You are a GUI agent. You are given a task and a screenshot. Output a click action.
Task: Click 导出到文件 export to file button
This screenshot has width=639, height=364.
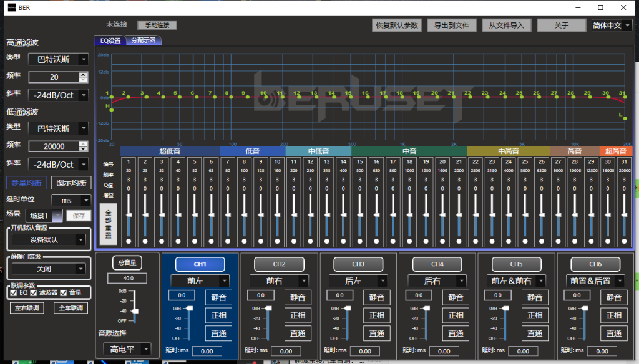[452, 26]
